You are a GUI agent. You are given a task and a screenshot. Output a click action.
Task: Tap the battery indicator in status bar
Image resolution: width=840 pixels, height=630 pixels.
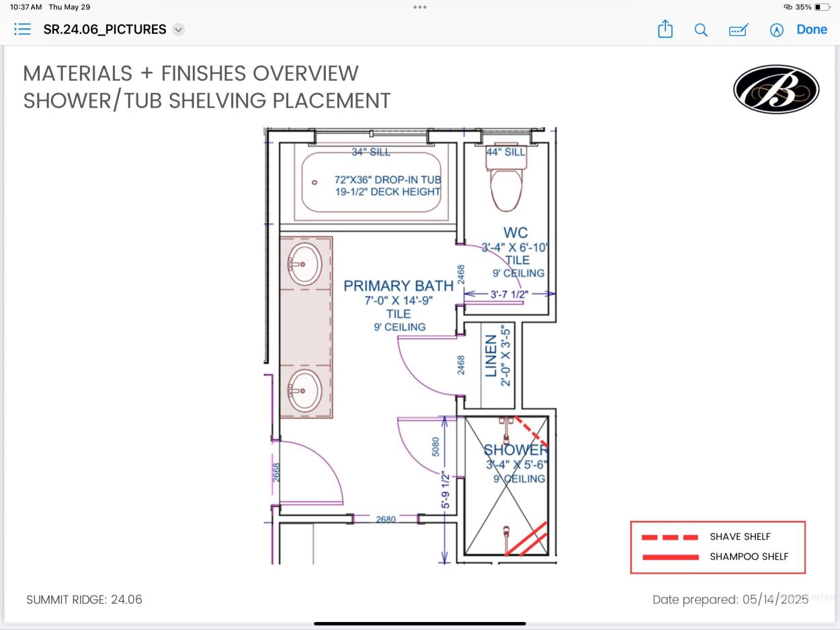823,7
